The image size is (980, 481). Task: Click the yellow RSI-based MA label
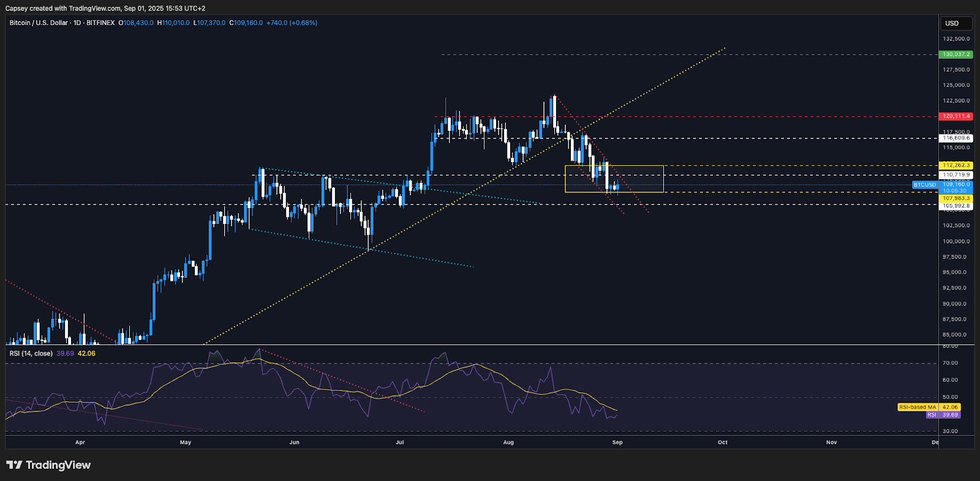point(918,407)
